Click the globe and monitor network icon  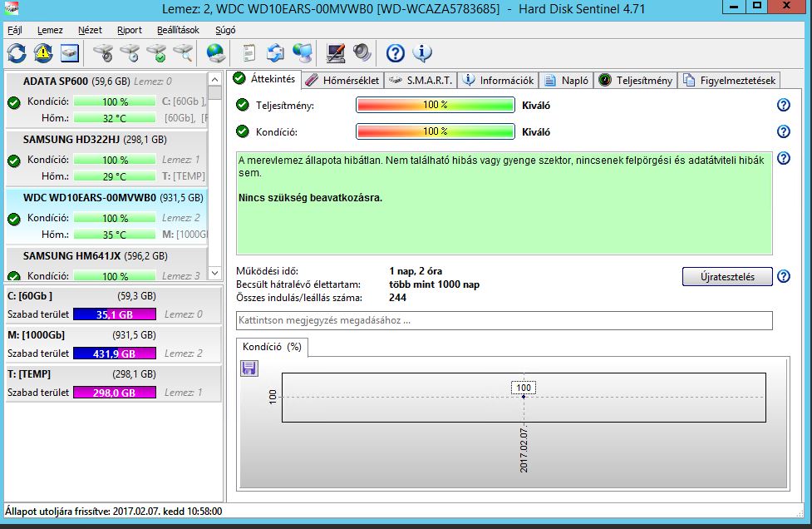pos(303,53)
